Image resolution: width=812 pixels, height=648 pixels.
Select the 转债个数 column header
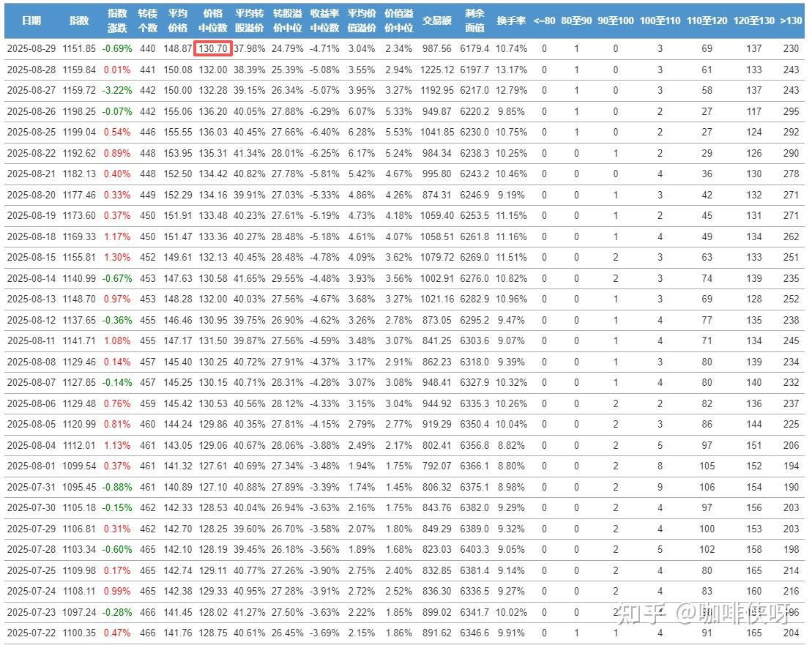[x=148, y=21]
